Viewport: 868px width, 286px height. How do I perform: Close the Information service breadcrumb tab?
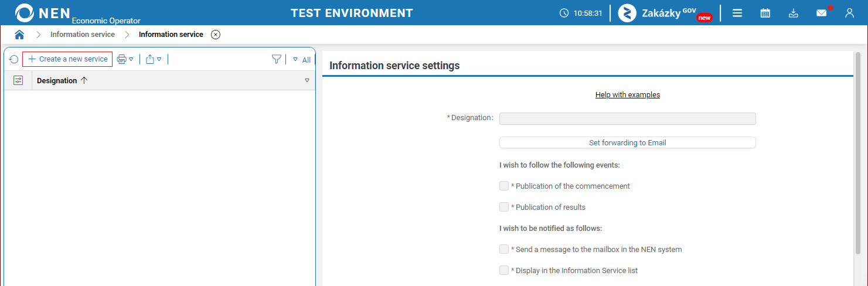click(216, 35)
